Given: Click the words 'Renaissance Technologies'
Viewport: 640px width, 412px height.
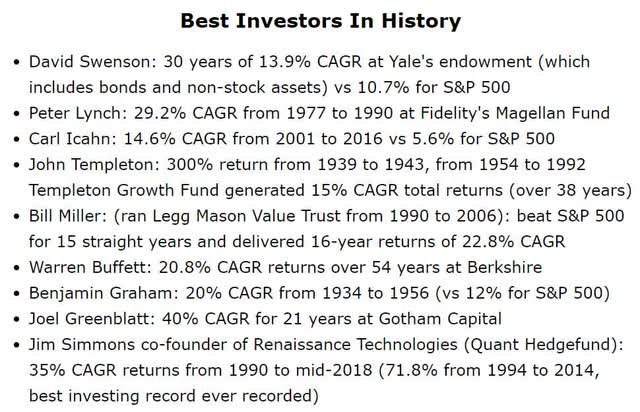Looking at the screenshot, I should pyautogui.click(x=356, y=345).
